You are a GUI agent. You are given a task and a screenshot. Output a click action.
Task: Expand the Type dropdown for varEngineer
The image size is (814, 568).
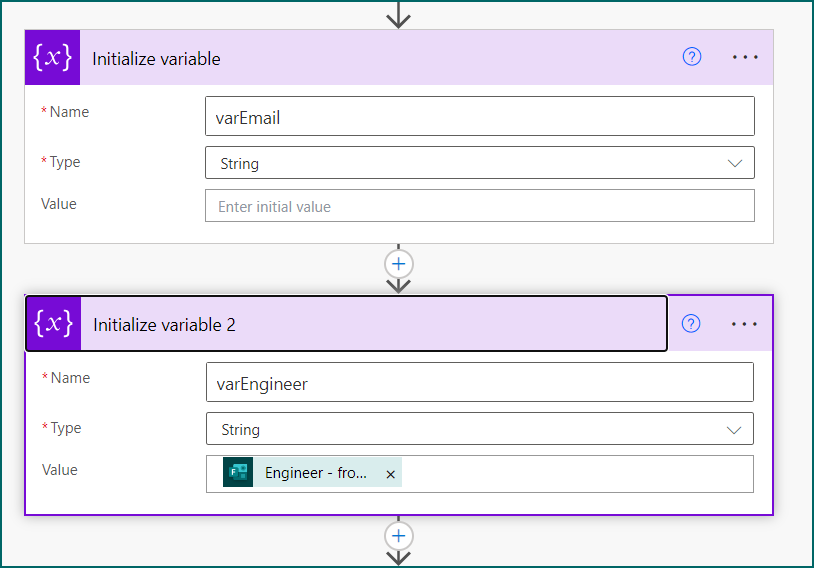click(x=735, y=430)
